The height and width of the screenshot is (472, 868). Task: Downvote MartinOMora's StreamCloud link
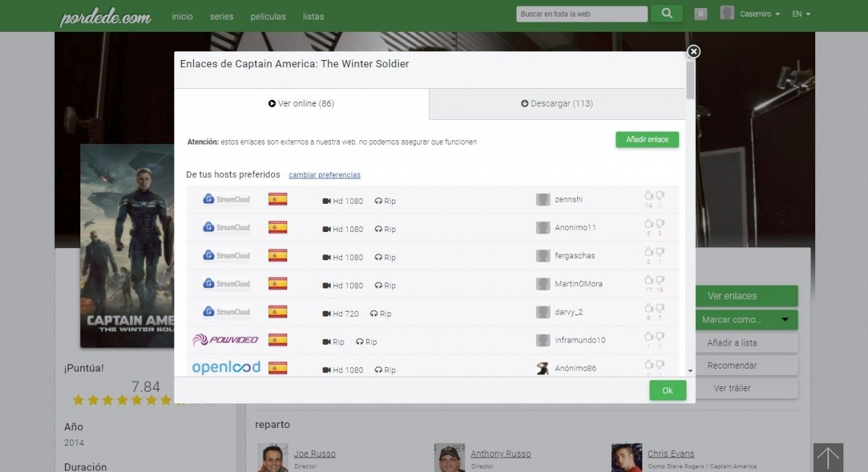pos(660,280)
